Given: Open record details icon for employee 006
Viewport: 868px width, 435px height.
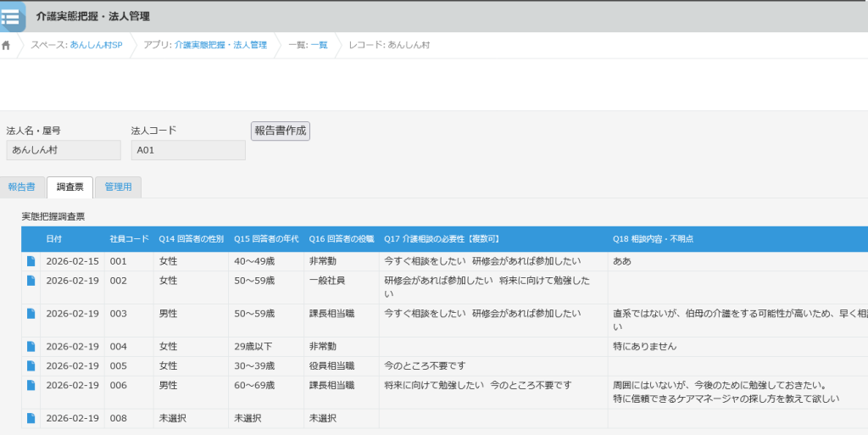Looking at the screenshot, I should [x=31, y=386].
